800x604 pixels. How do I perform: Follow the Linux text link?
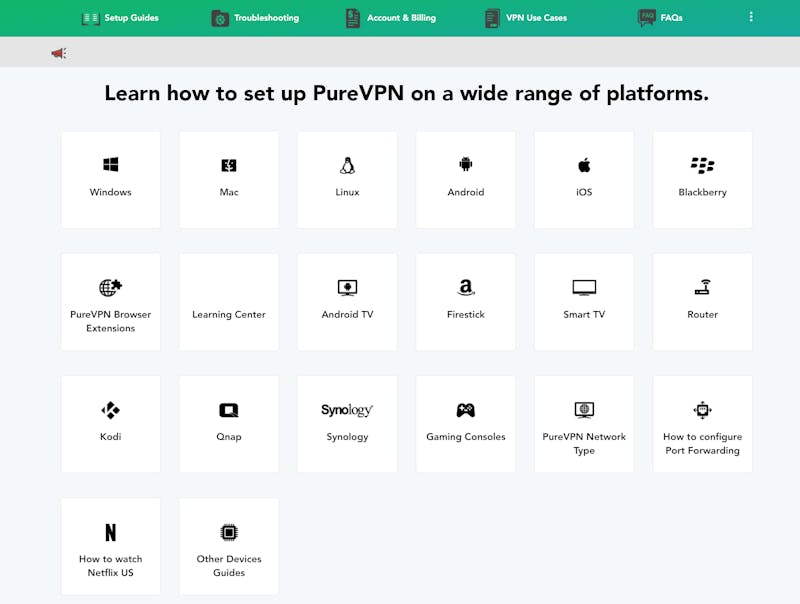click(347, 192)
